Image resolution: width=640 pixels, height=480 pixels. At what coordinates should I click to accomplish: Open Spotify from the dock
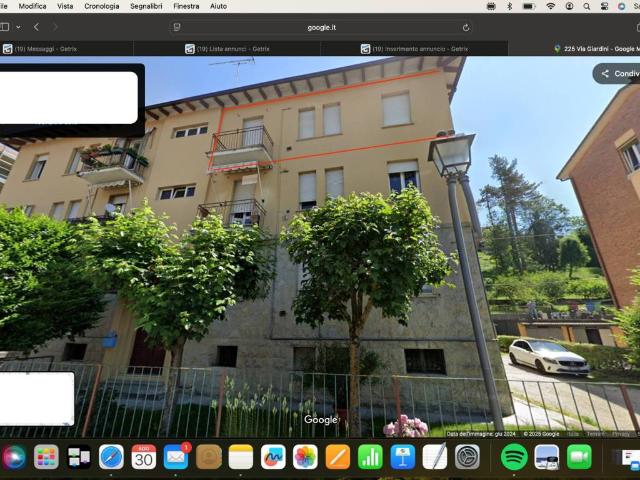(x=514, y=457)
